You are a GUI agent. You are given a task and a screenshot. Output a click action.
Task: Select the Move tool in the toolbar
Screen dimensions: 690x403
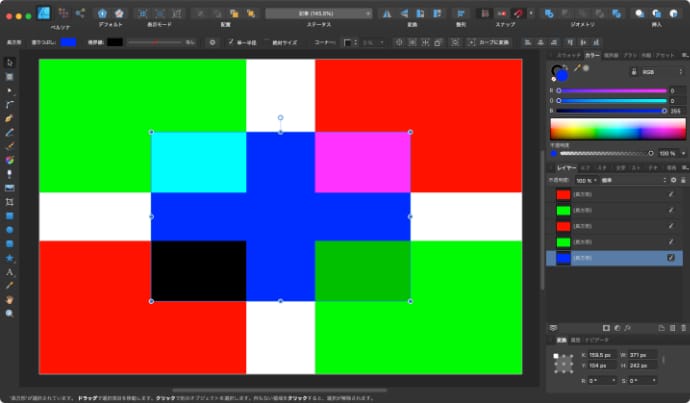[x=10, y=62]
